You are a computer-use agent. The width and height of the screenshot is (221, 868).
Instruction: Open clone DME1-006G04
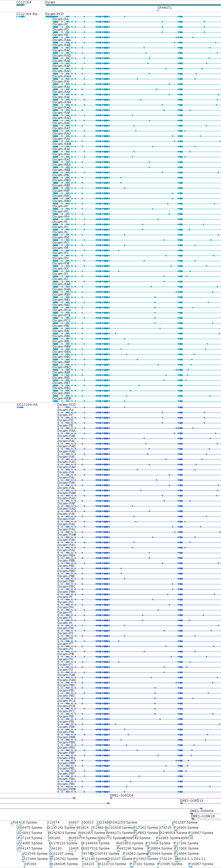point(121,796)
